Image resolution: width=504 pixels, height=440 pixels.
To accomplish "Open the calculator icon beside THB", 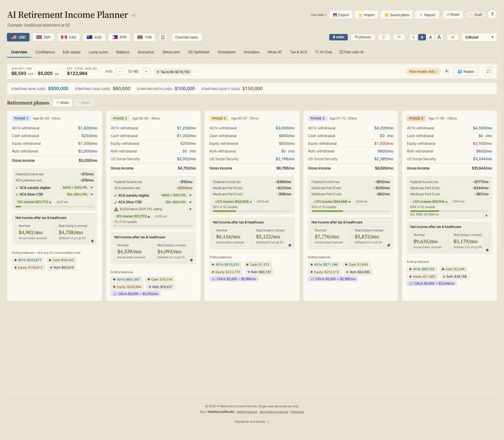I will [x=163, y=37].
